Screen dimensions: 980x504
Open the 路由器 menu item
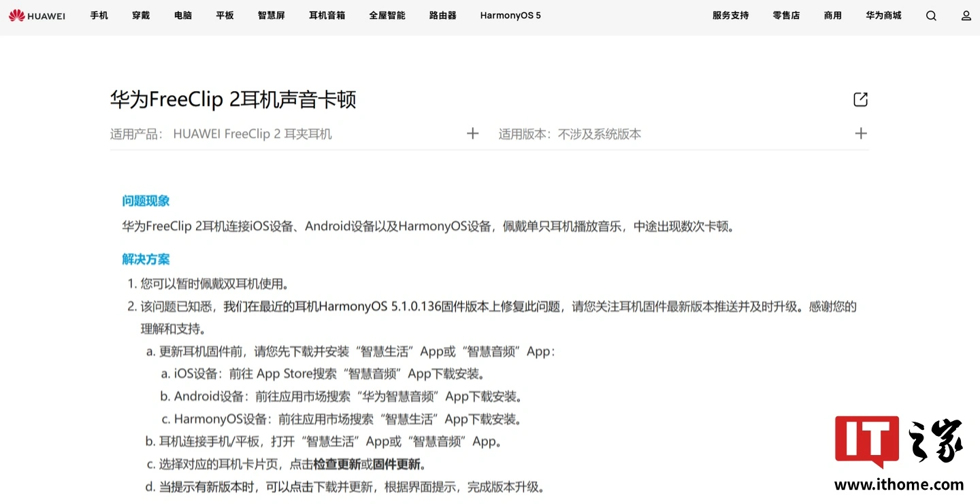click(442, 15)
